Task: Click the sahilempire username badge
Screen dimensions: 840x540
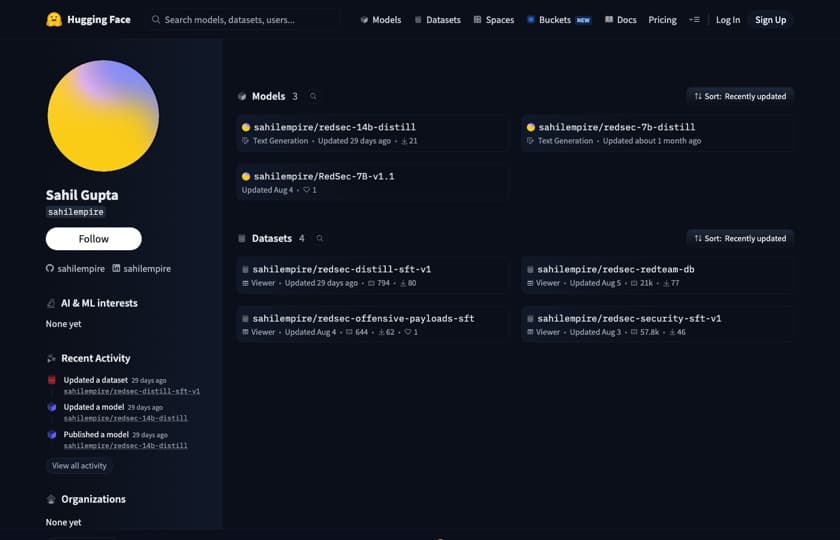Action: tap(76, 212)
